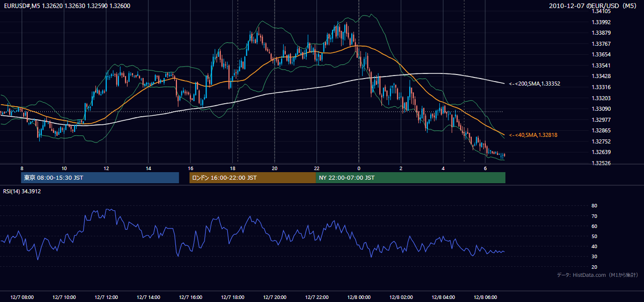Screen dimensions: 644x302
Task: Click the RSI scale value 70
Action: (x=595, y=216)
